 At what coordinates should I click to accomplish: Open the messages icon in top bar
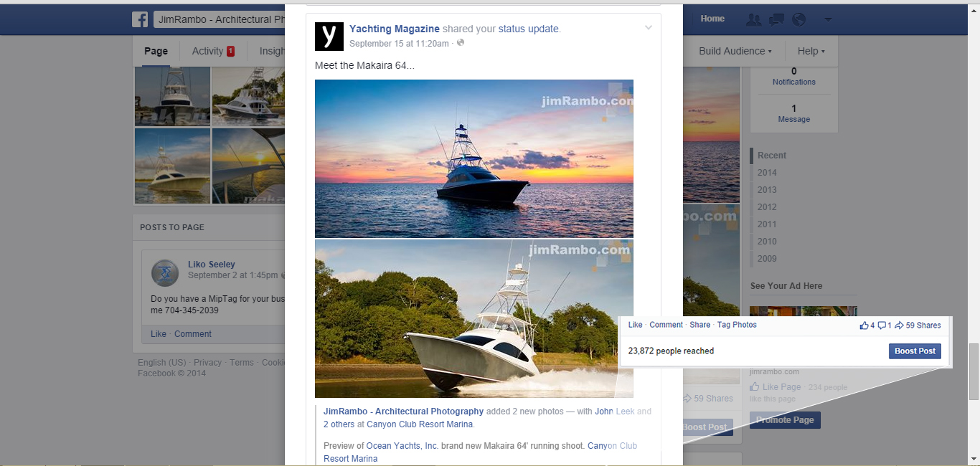pyautogui.click(x=776, y=19)
